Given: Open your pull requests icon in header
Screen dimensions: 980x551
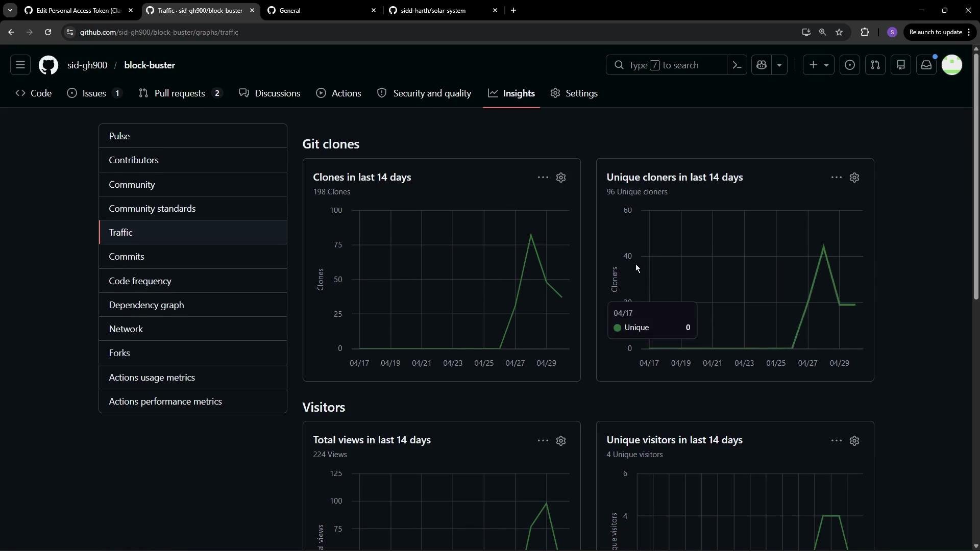Looking at the screenshot, I should [875, 65].
